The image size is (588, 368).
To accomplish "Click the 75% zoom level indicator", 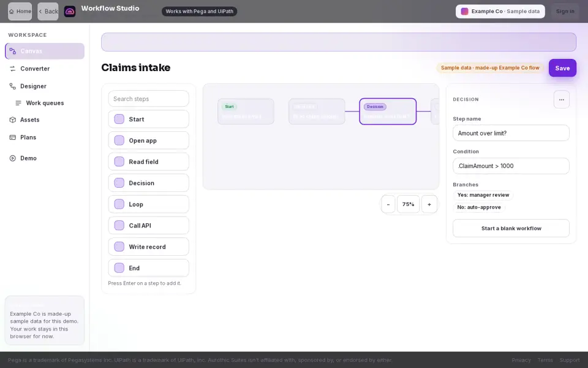I will 408,204.
